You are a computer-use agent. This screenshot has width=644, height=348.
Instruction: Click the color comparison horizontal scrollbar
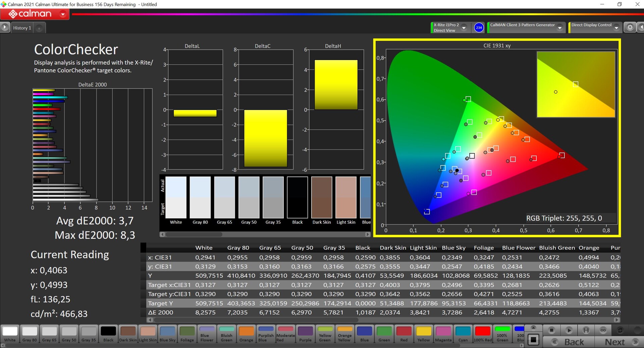click(194, 234)
